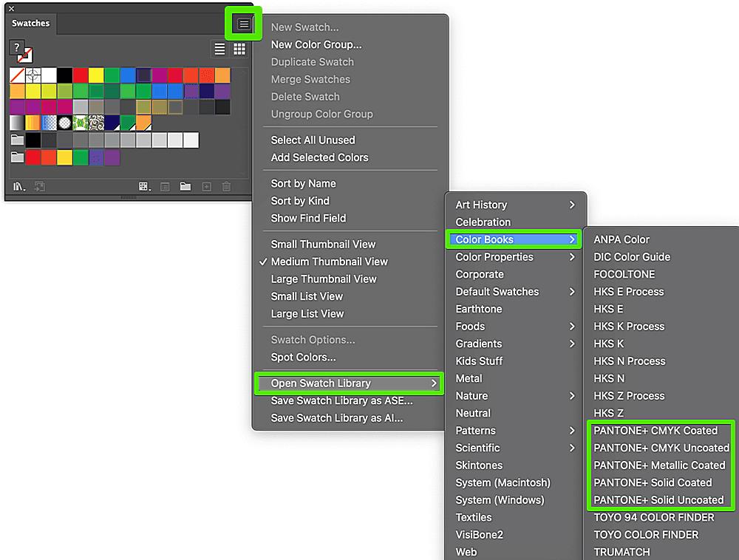739x560 pixels.
Task: Choose Save Swatch Library as ASE
Action: 341,401
